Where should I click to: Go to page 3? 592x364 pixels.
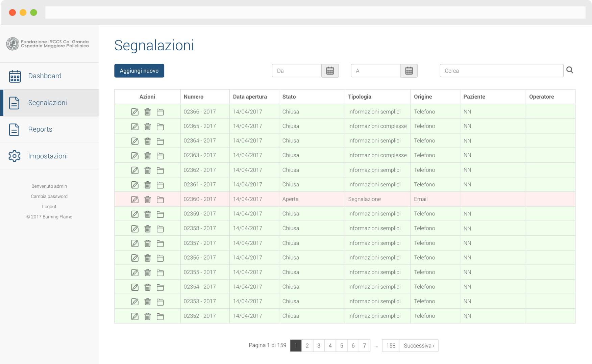coord(319,345)
